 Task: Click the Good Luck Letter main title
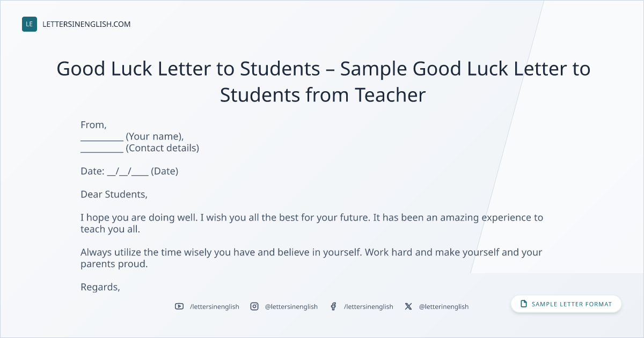[x=323, y=82]
